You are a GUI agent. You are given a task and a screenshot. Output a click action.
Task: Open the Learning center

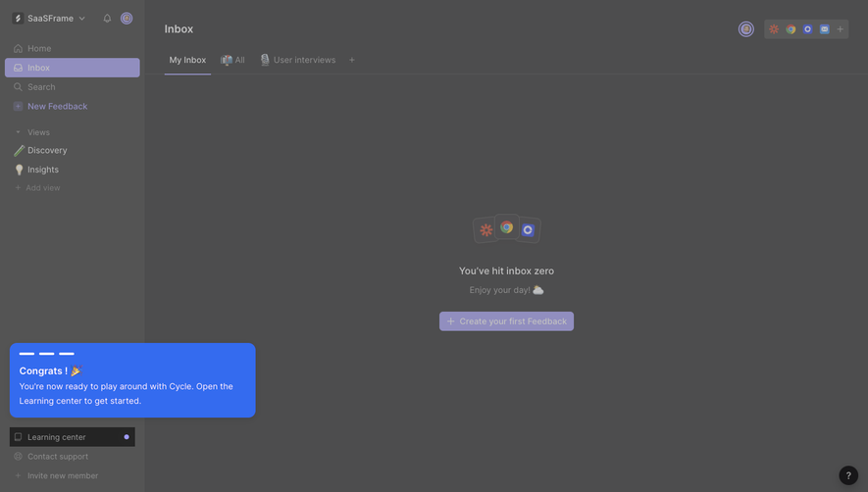[72, 437]
